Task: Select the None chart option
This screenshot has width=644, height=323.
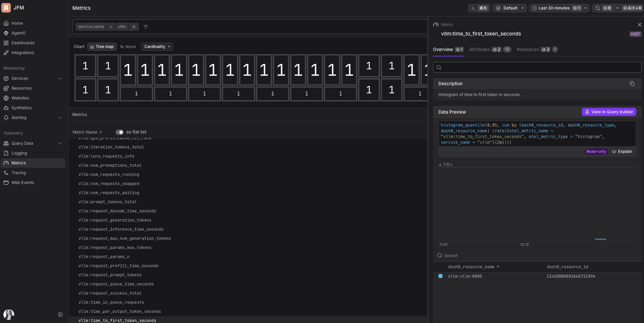Action: click(x=128, y=47)
